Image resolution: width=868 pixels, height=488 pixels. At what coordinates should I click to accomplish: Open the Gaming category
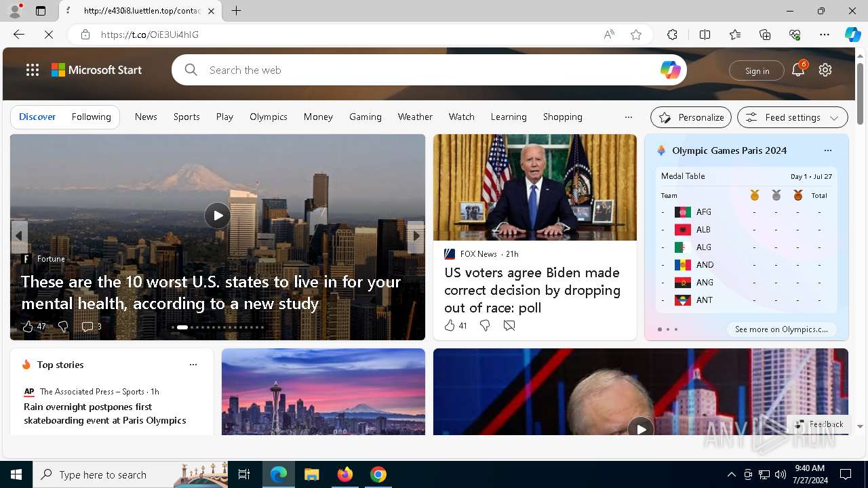[x=366, y=117]
